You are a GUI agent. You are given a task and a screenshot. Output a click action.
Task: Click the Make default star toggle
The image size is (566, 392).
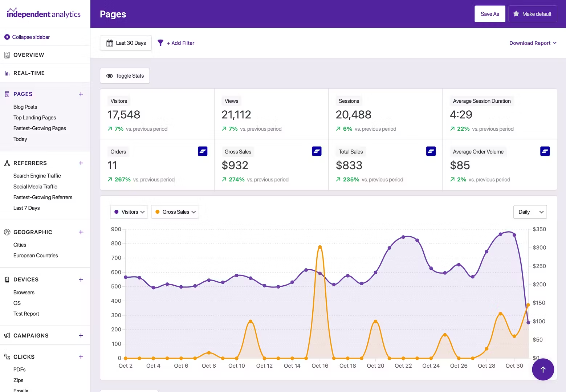[x=516, y=14]
